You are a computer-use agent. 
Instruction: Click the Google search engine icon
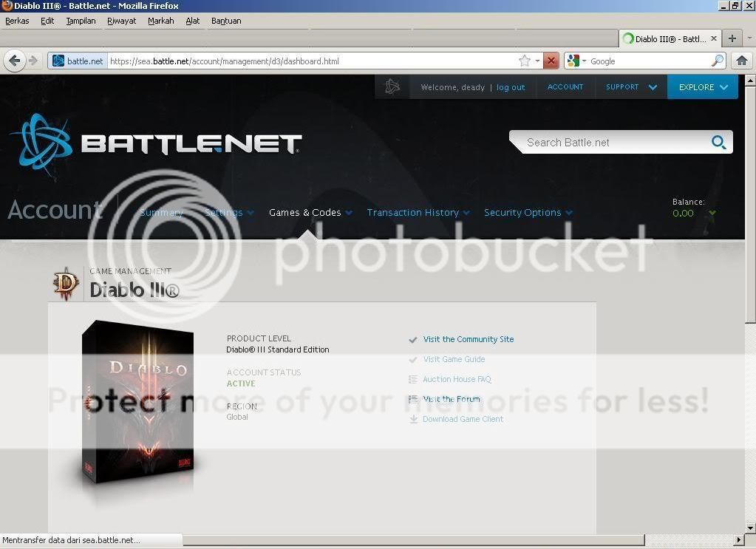pyautogui.click(x=573, y=61)
